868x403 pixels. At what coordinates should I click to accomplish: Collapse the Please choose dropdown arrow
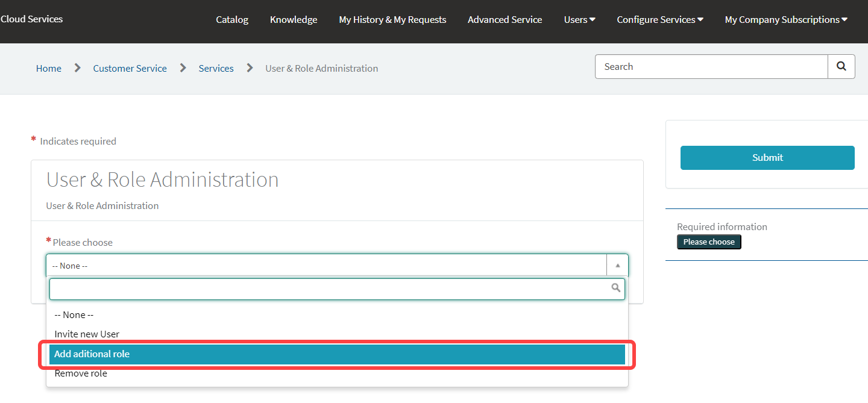[617, 266]
